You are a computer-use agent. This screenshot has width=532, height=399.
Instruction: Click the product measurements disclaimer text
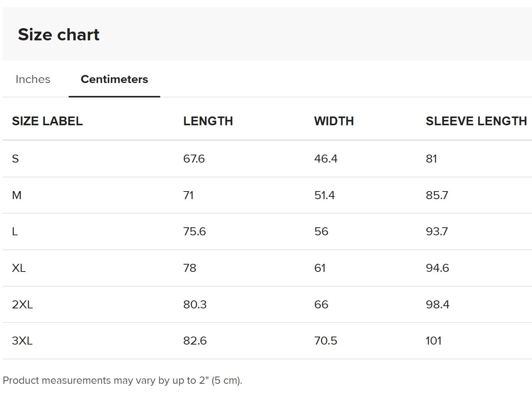click(x=123, y=380)
